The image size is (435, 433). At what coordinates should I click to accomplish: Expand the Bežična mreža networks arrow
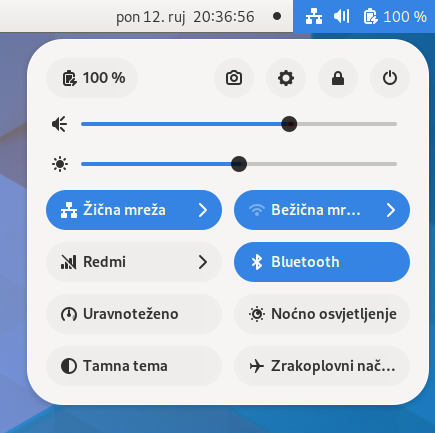tap(391, 210)
